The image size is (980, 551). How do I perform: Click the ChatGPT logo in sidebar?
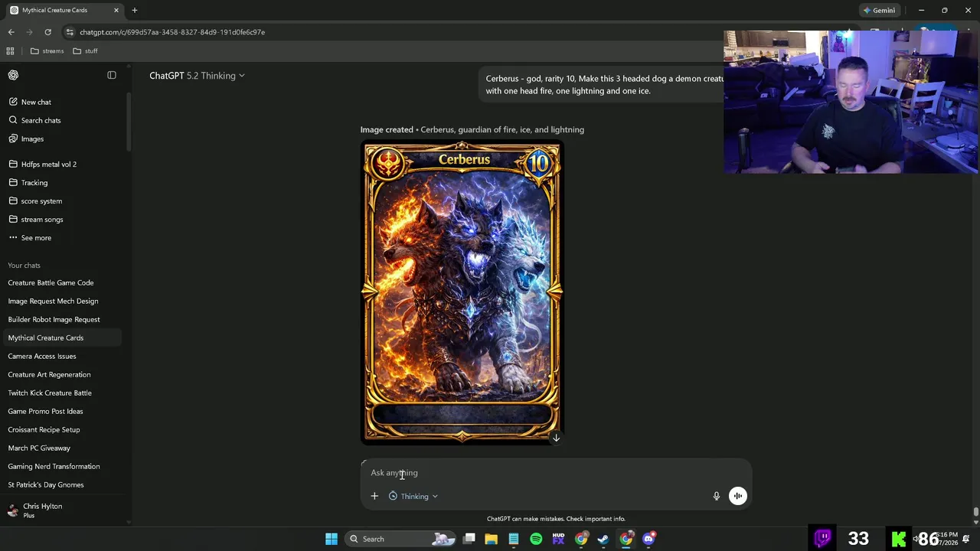pyautogui.click(x=13, y=75)
